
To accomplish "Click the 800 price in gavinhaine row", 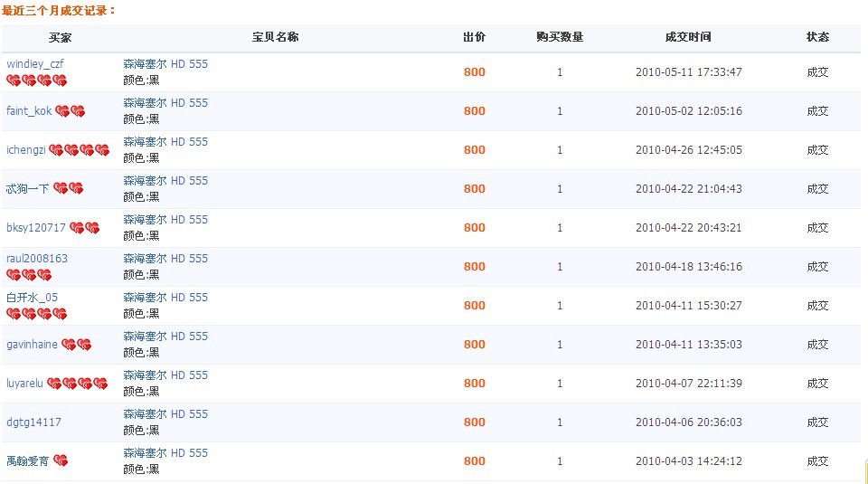I will click(475, 345).
